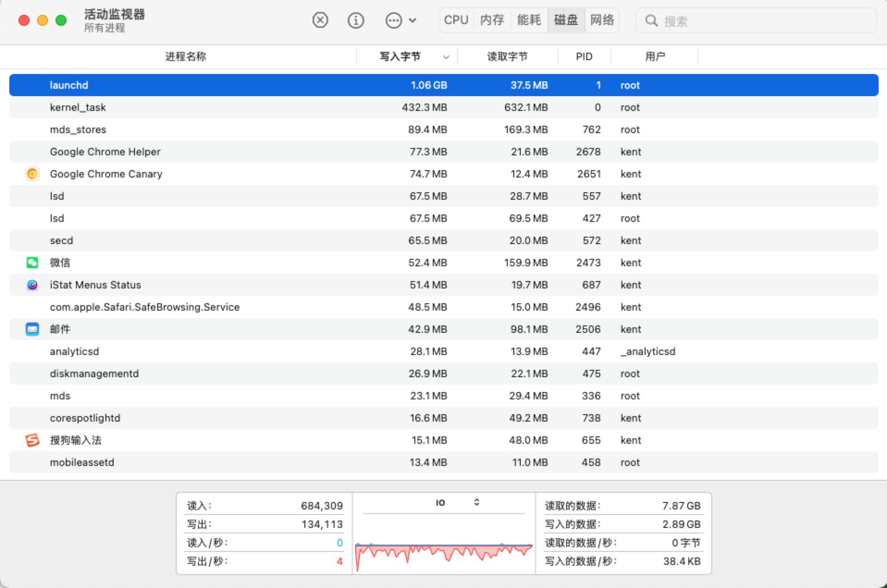This screenshot has height=588, width=887.
Task: Select the mds_stores process row
Action: (443, 129)
